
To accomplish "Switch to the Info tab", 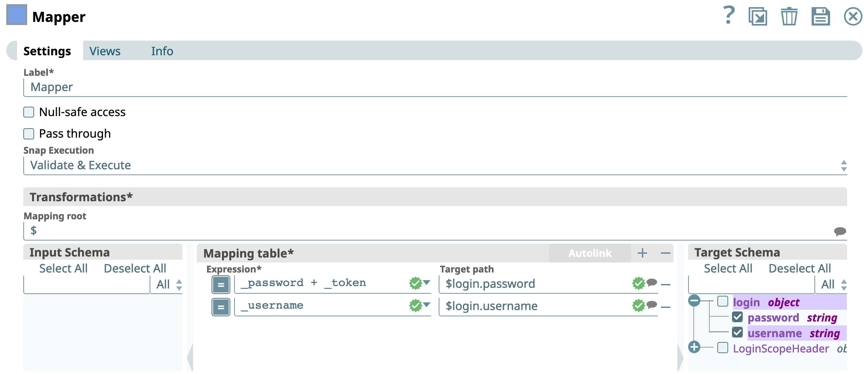I will point(162,51).
